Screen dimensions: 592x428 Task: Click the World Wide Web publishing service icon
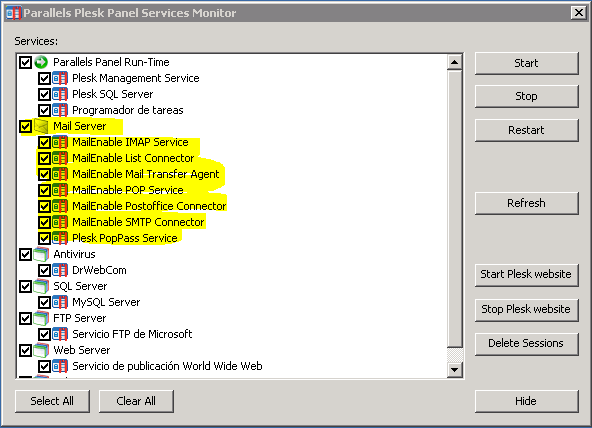60,366
